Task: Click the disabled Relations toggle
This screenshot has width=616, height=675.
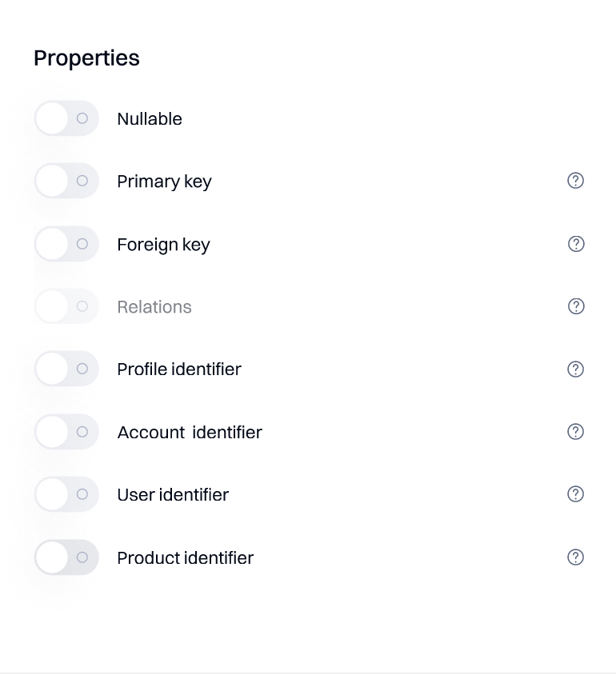Action: pyautogui.click(x=66, y=306)
